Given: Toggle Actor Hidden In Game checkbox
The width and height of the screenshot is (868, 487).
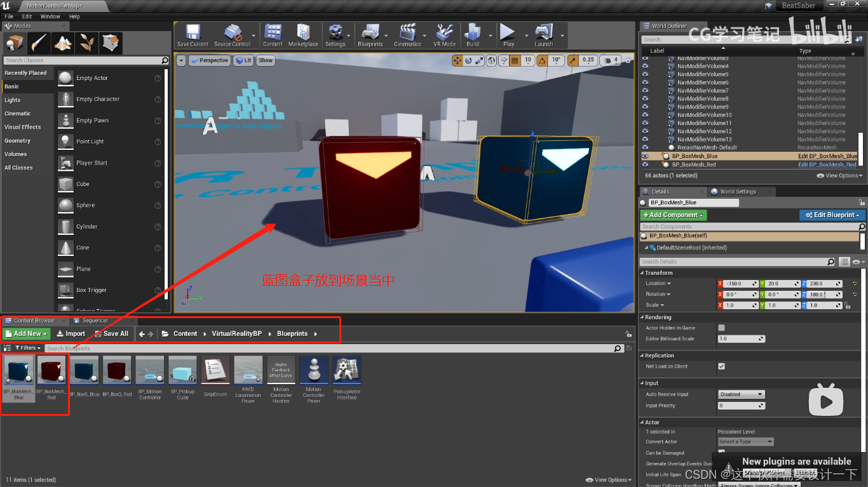Looking at the screenshot, I should click(x=721, y=328).
